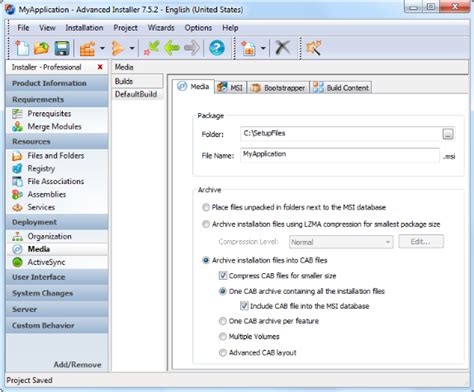Toggle Include CAB file into MSI database
Screen dimensions: 474x392
244,306
